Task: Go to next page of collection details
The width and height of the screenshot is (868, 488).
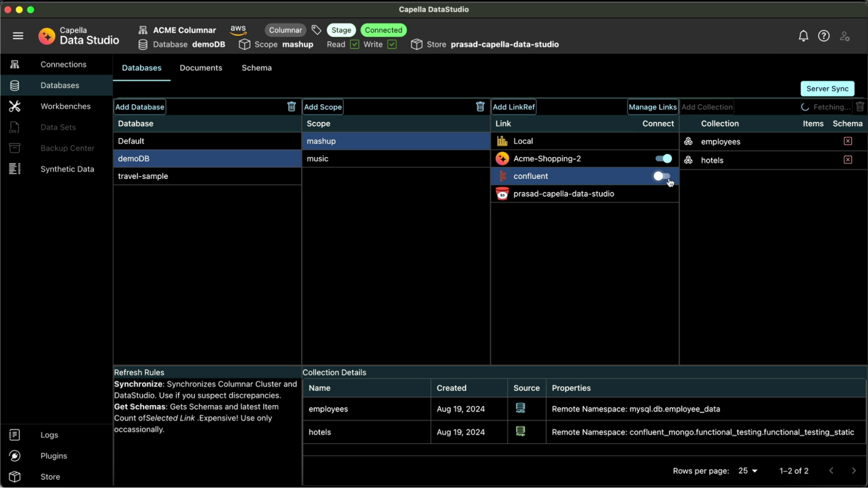Action: click(x=853, y=471)
